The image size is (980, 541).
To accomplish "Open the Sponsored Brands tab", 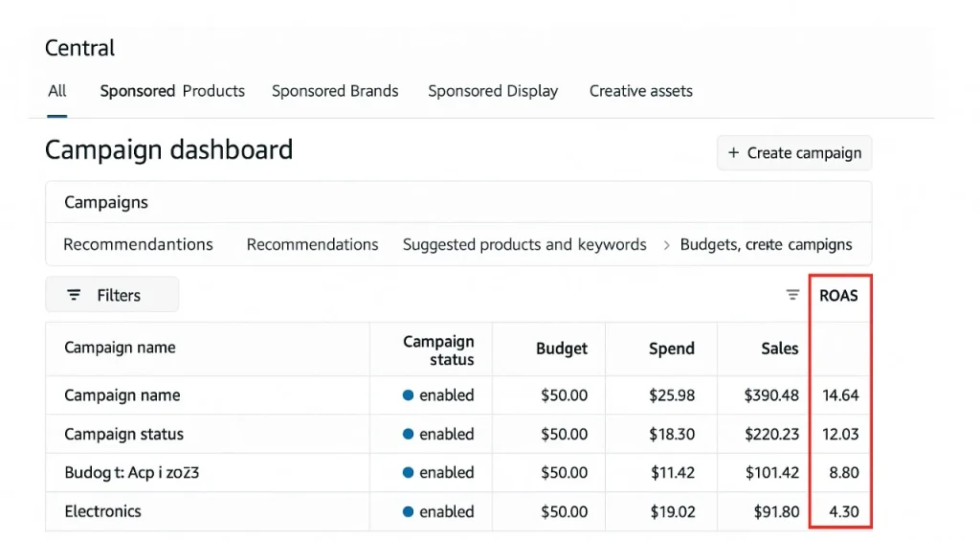I will point(335,91).
